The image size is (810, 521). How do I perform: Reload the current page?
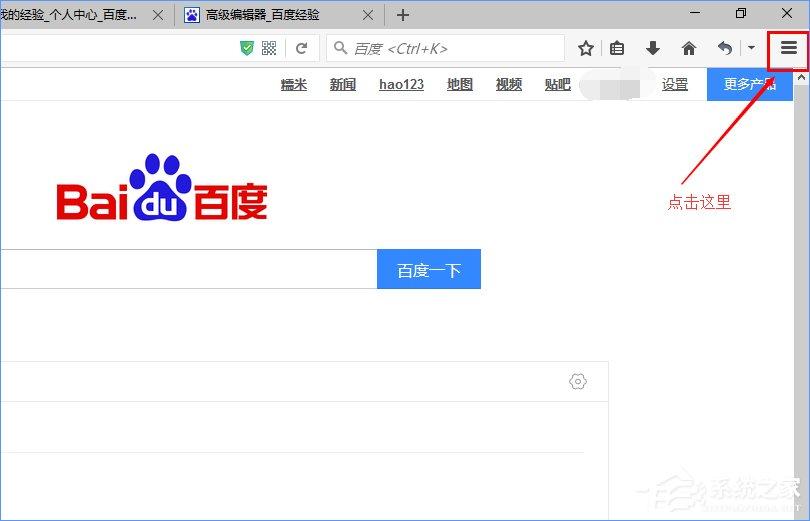(x=302, y=49)
